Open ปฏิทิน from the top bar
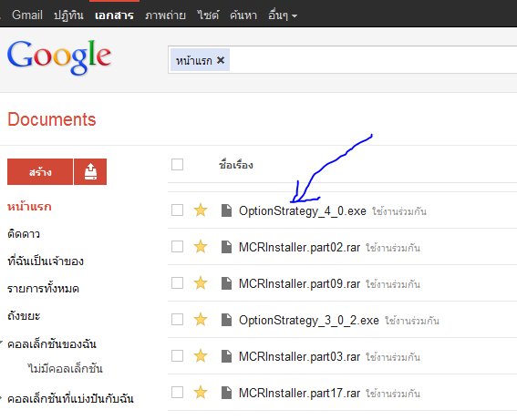 point(68,15)
